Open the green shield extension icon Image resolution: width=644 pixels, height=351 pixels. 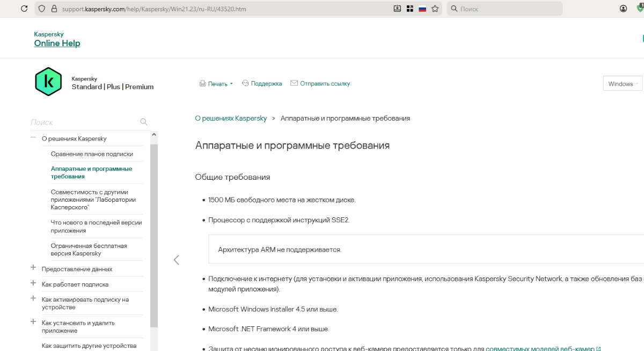click(x=640, y=9)
